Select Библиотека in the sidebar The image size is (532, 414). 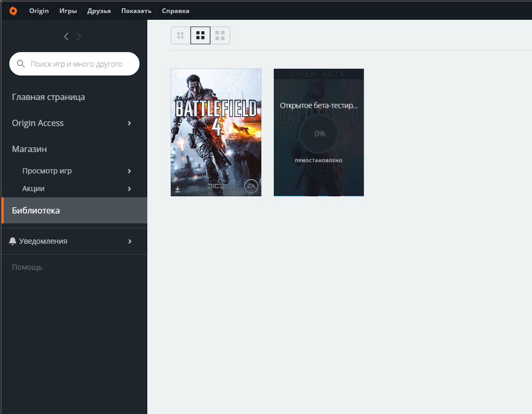tap(74, 210)
